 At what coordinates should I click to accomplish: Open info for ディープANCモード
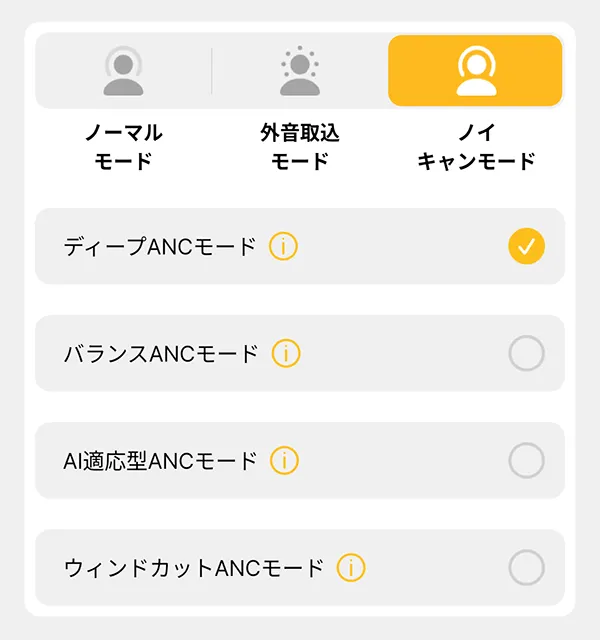pos(283,246)
